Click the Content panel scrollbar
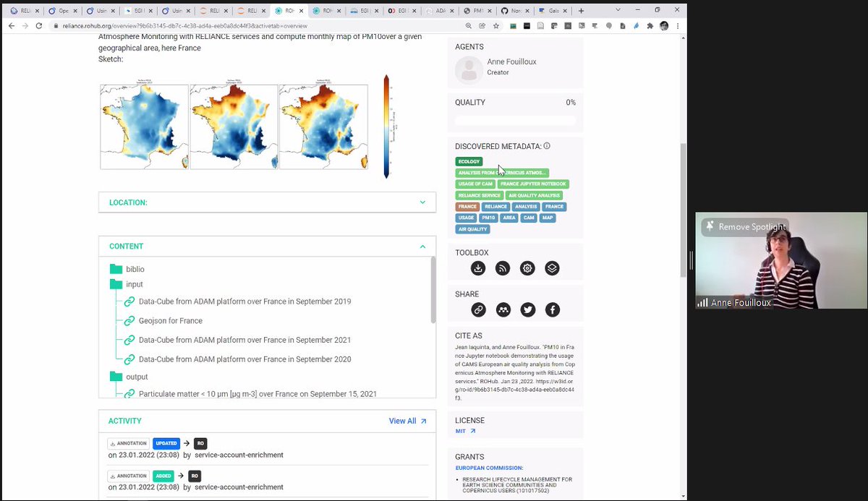The height and width of the screenshot is (501, 868). [x=433, y=289]
